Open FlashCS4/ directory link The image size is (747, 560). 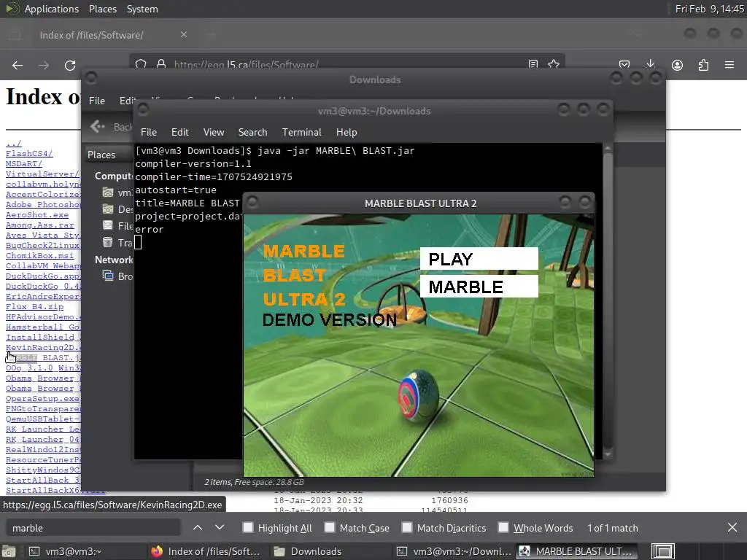point(29,153)
